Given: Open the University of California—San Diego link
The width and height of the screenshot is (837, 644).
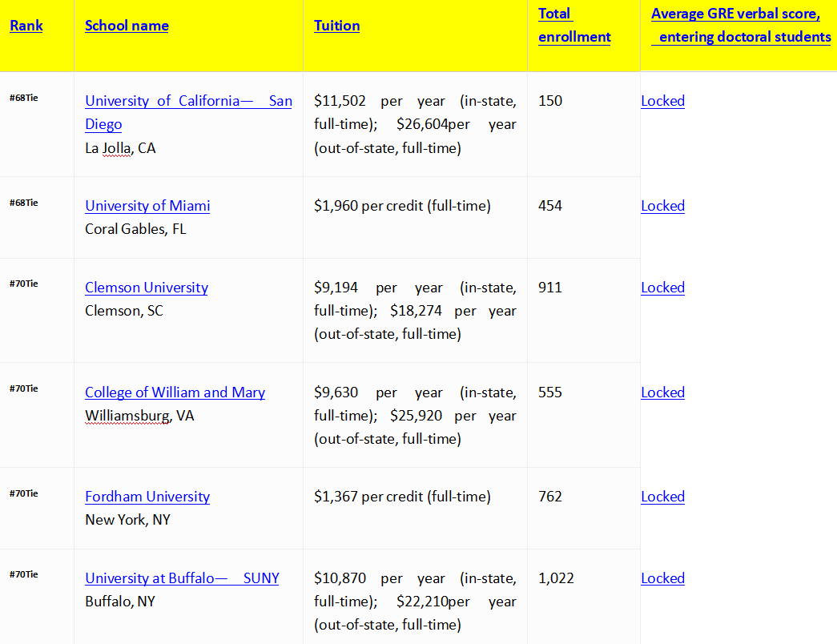Looking at the screenshot, I should click(x=188, y=112).
